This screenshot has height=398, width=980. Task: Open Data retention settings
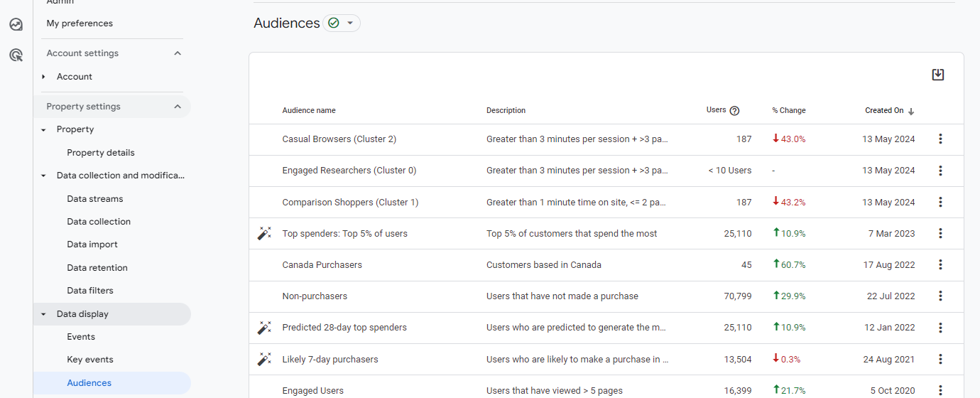(x=97, y=268)
